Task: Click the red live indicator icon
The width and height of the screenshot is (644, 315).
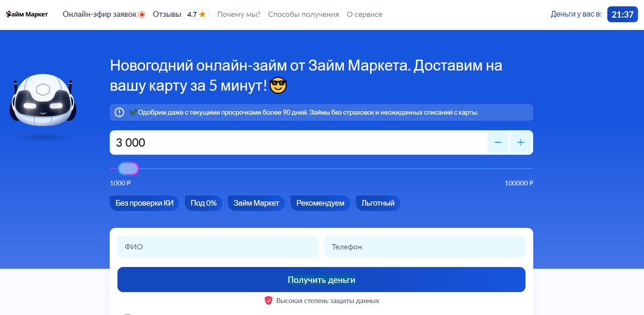Action: click(x=142, y=14)
